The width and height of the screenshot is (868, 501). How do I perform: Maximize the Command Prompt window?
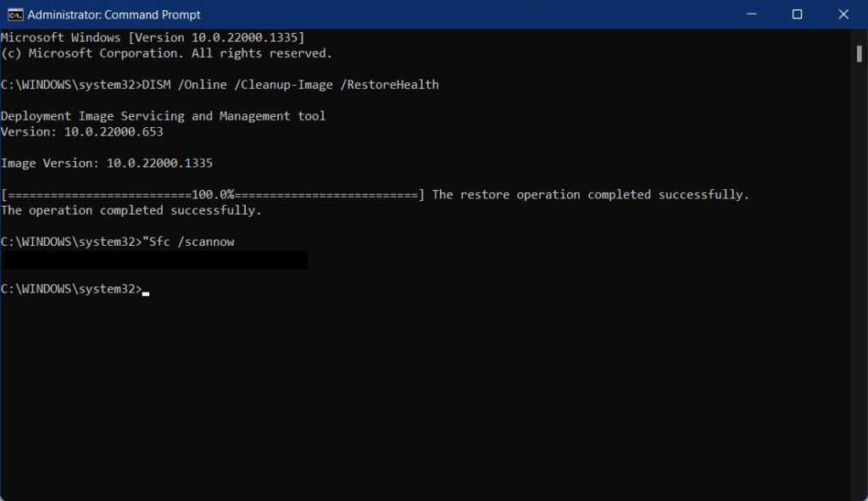(x=797, y=14)
